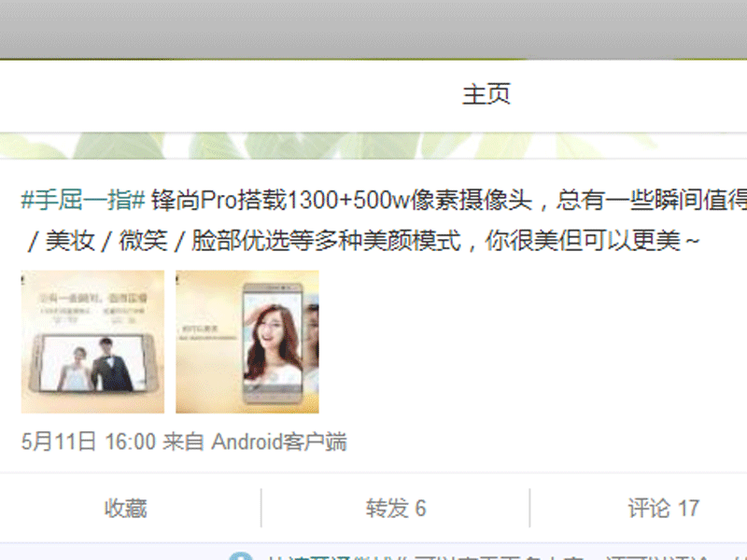Select 收藏 to favorite the post
This screenshot has height=560, width=747.
tap(126, 508)
